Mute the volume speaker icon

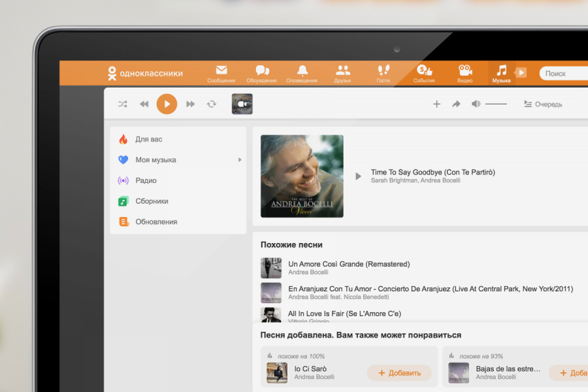476,104
